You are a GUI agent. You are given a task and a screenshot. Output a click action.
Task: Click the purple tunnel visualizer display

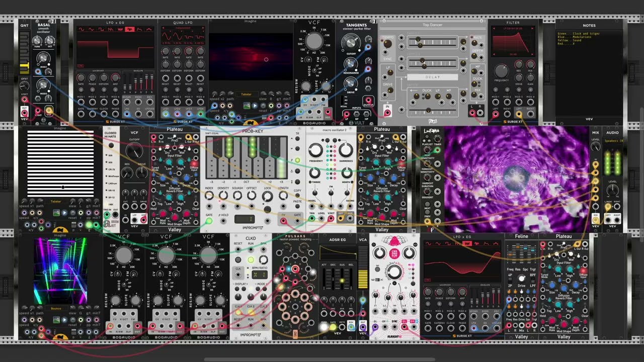pyautogui.click(x=517, y=179)
